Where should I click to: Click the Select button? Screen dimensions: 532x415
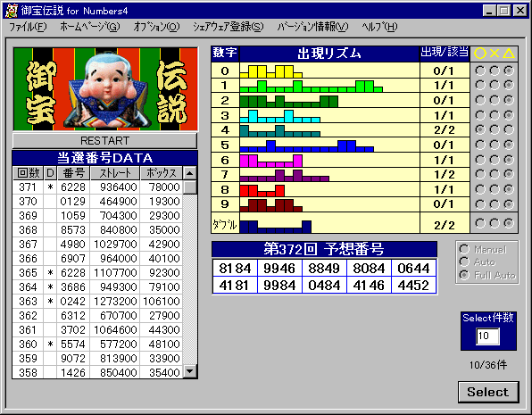(x=488, y=392)
